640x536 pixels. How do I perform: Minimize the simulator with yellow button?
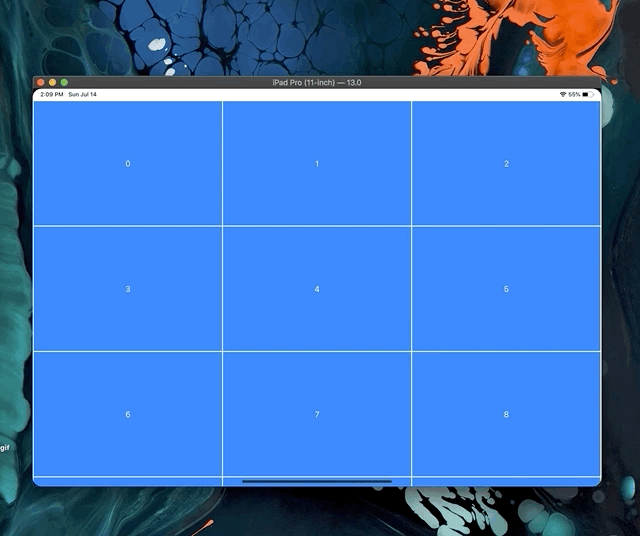point(52,82)
